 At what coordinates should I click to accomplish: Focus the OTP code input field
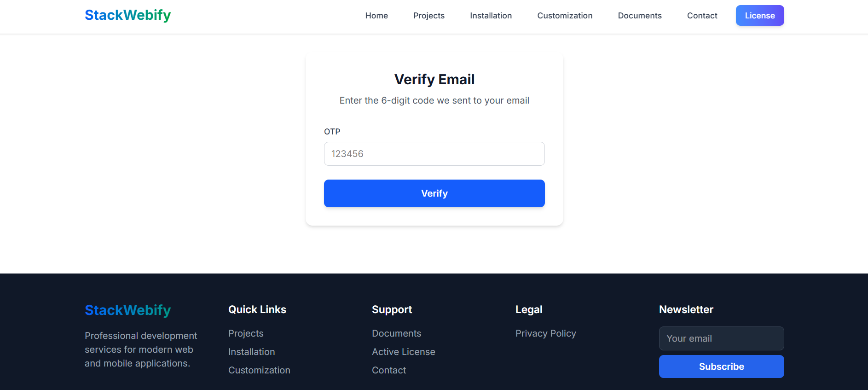pyautogui.click(x=434, y=154)
